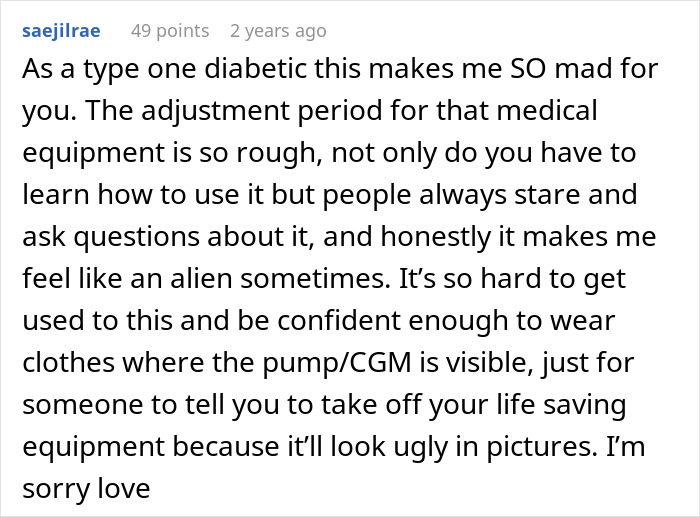Click the closing words sorry love
The image size is (700, 517).
86,488
